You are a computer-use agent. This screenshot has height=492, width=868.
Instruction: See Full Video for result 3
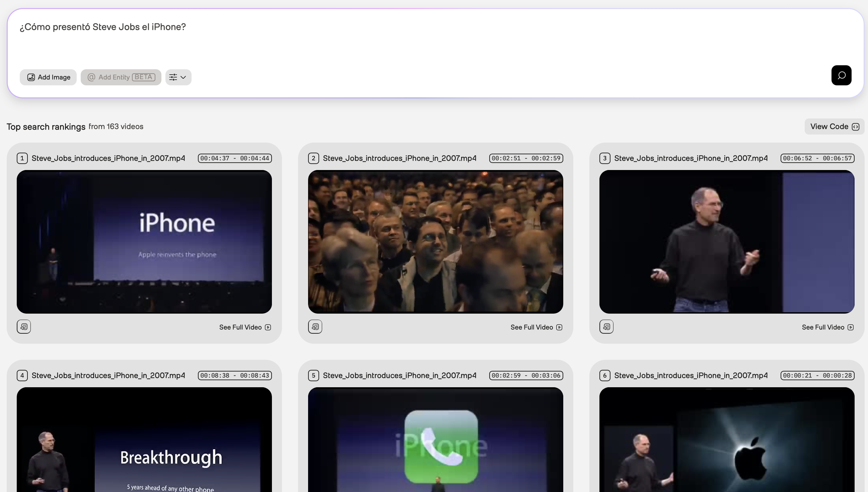827,327
